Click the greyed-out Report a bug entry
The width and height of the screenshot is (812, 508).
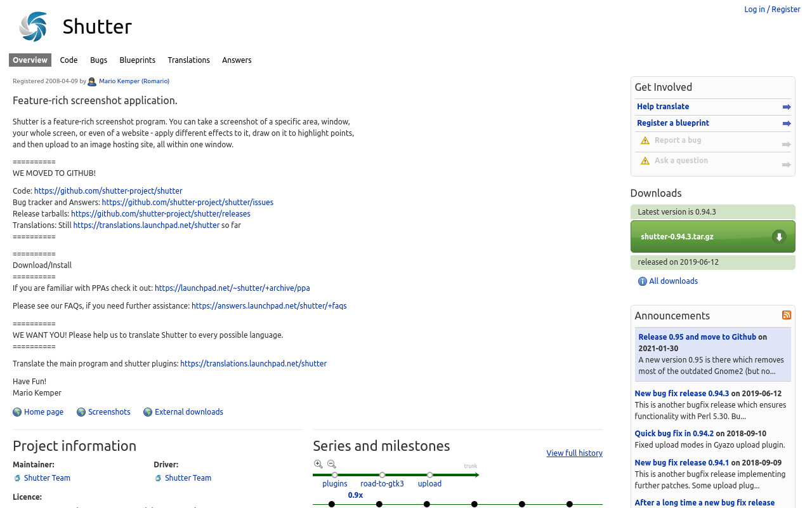[x=678, y=140]
